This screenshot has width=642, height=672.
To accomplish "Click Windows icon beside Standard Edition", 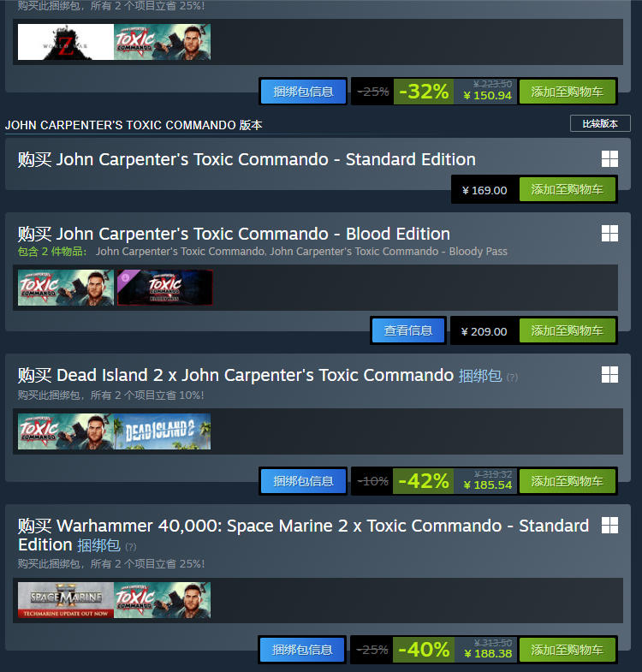I will pyautogui.click(x=609, y=159).
